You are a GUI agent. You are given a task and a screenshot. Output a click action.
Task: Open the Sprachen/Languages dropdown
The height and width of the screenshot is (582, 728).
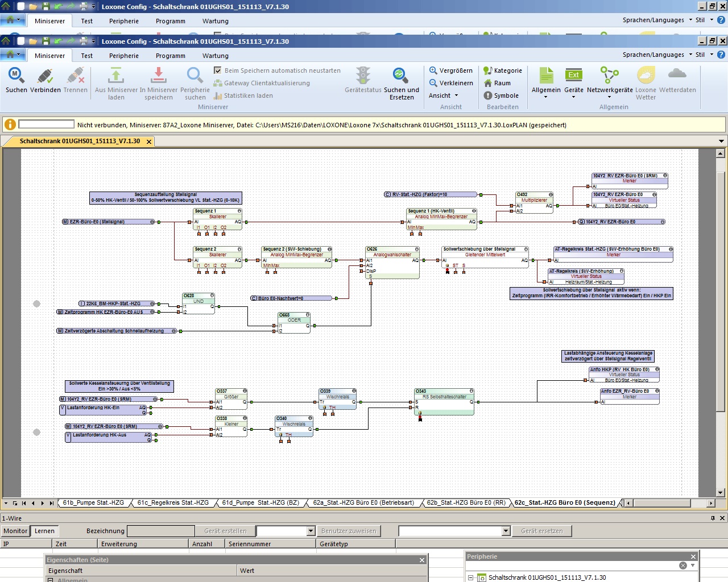[x=657, y=55]
